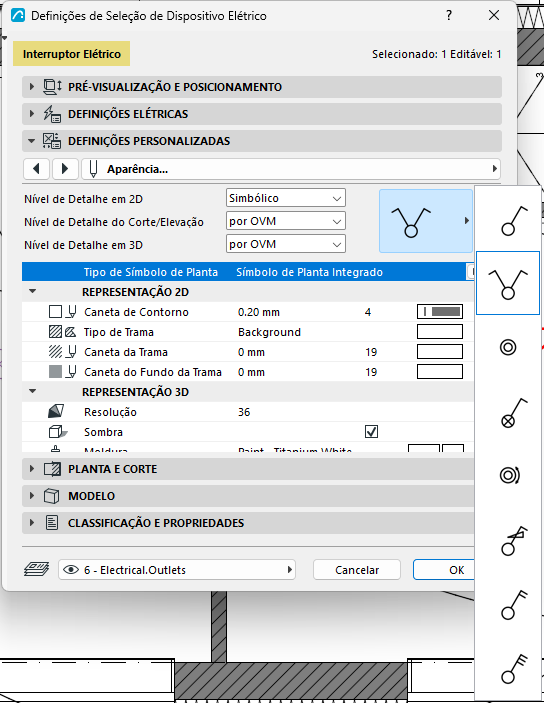544x703 pixels.
Task: Click the Caneta de Contorno row icon
Action: tap(63, 312)
